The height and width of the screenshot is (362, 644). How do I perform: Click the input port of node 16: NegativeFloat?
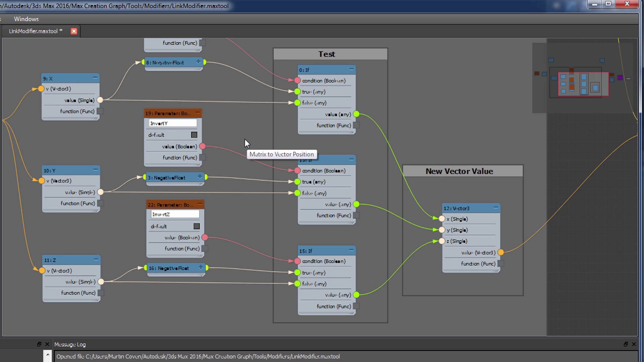pos(145,268)
